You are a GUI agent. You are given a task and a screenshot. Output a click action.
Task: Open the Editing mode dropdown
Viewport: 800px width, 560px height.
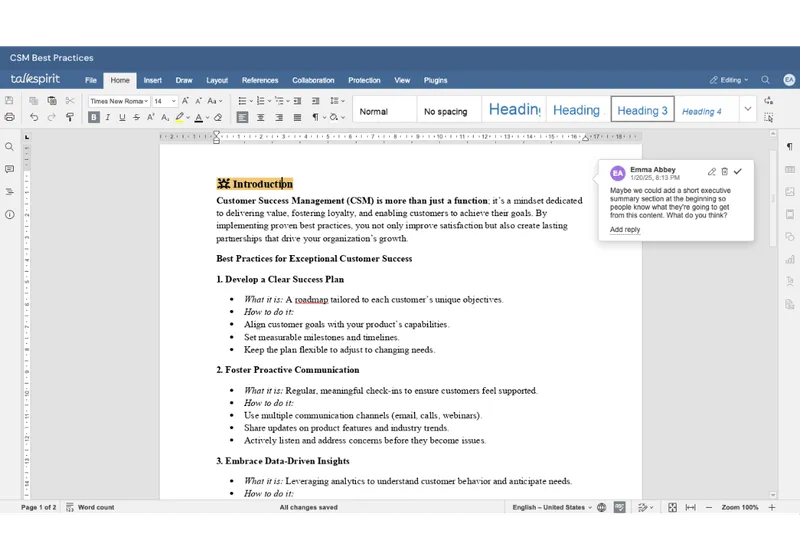tap(729, 80)
